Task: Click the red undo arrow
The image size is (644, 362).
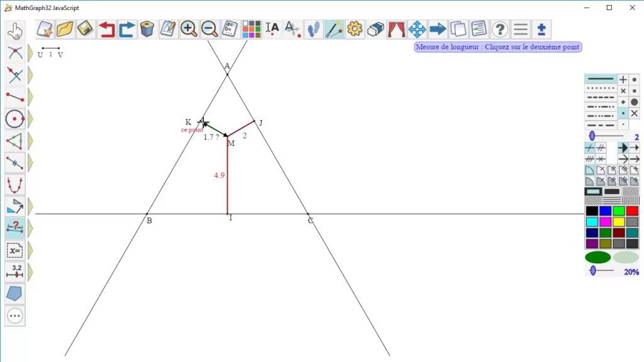Action: pos(106,29)
